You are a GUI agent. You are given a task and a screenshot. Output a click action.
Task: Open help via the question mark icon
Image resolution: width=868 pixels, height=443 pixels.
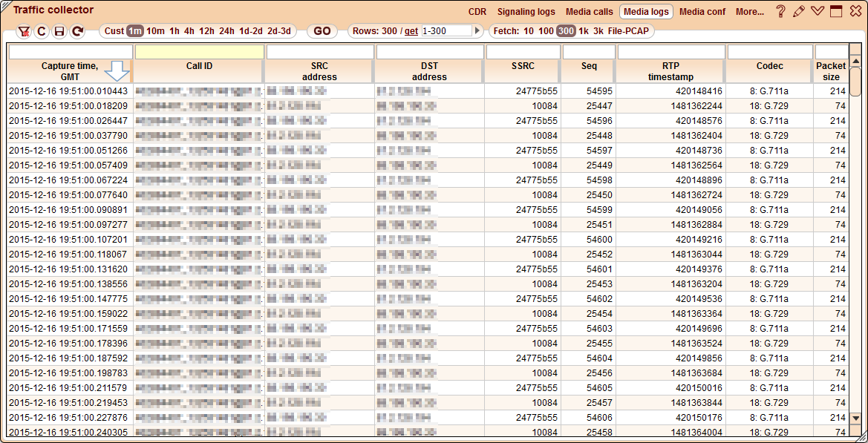[x=781, y=11]
